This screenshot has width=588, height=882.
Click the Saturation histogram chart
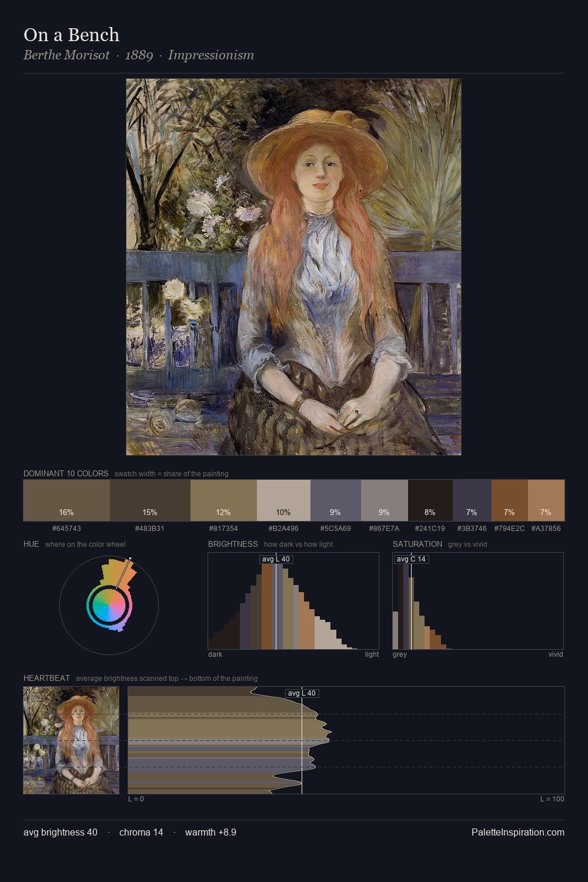pos(478,601)
